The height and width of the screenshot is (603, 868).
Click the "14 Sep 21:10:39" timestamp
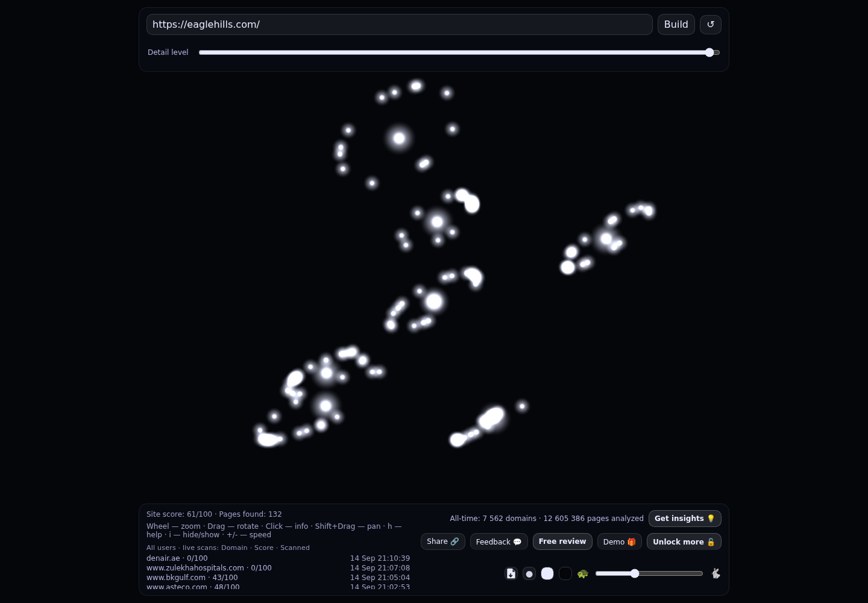point(380,558)
